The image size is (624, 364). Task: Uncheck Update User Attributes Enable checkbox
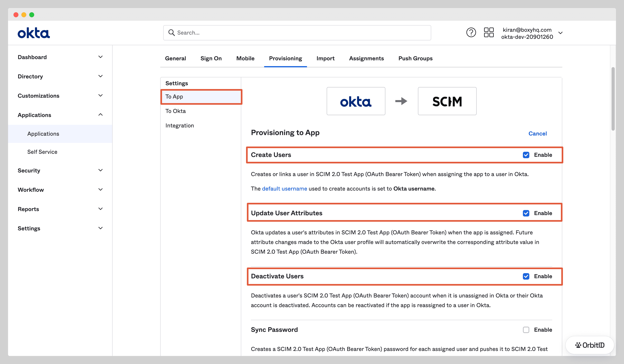pyautogui.click(x=526, y=213)
